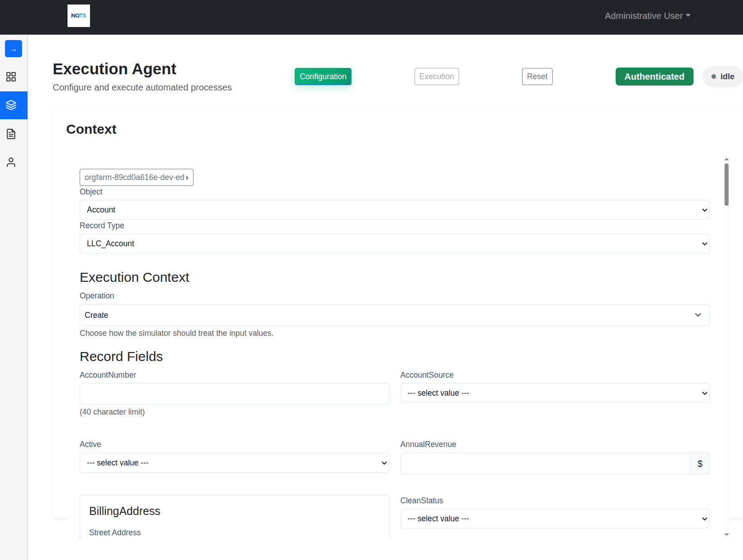The width and height of the screenshot is (743, 560).
Task: Switch to the Execution tab
Action: click(436, 77)
